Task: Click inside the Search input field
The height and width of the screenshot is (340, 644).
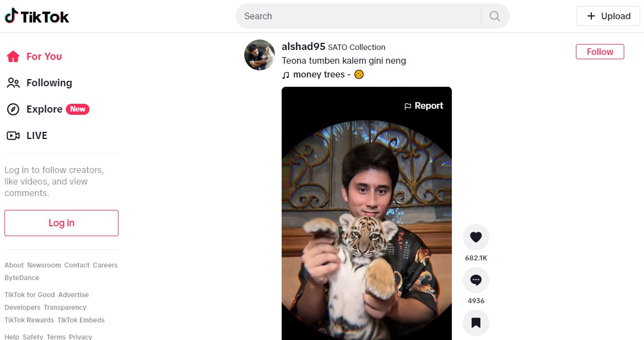Action: (x=357, y=16)
